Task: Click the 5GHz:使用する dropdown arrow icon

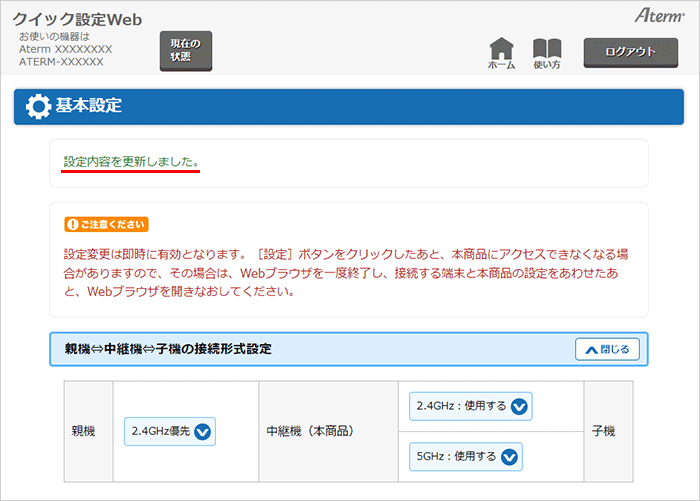Action: point(509,457)
